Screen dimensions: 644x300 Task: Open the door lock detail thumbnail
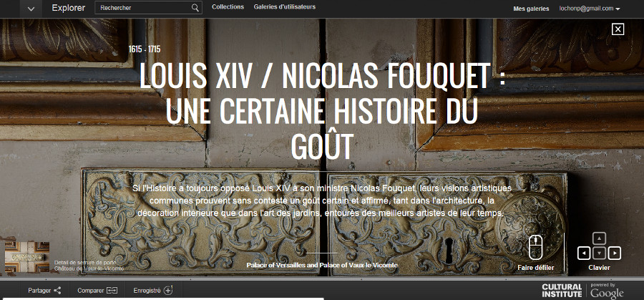click(x=27, y=257)
